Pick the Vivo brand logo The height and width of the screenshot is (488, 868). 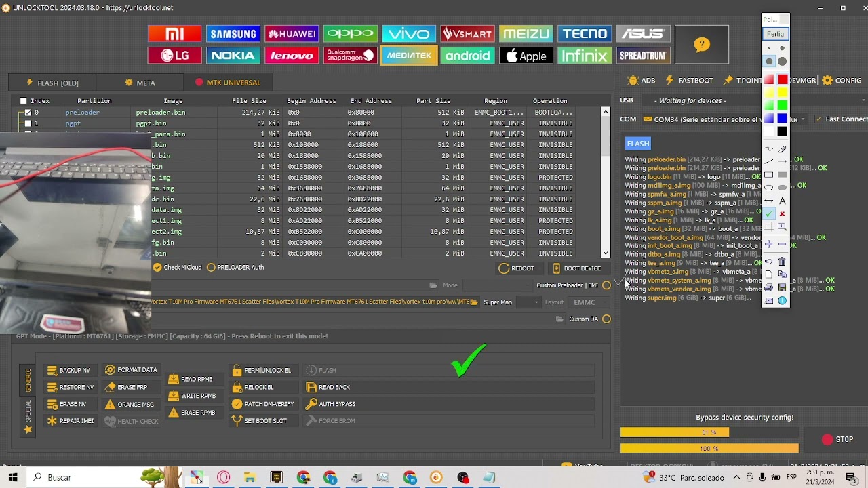tap(408, 34)
